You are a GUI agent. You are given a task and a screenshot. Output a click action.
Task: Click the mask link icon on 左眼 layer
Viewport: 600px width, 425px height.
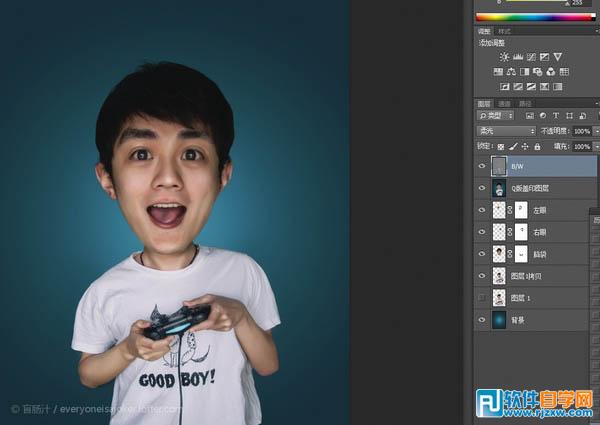510,210
